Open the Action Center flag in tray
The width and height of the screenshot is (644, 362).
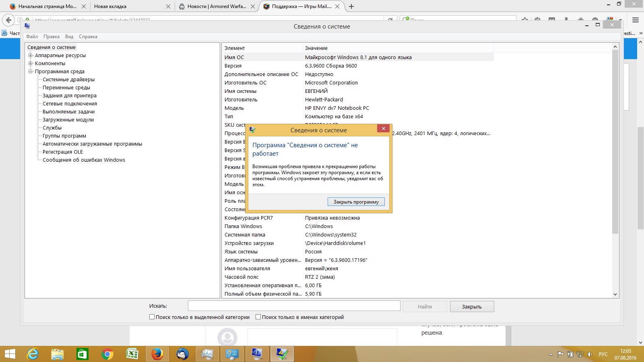560,354
